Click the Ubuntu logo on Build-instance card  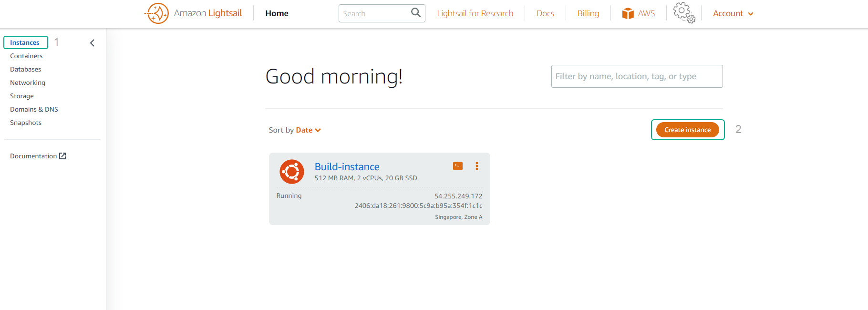coord(292,172)
